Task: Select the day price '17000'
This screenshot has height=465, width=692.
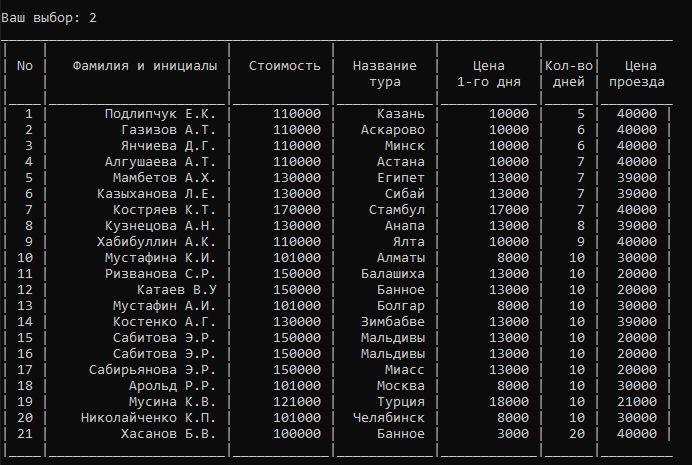Action: (x=509, y=210)
